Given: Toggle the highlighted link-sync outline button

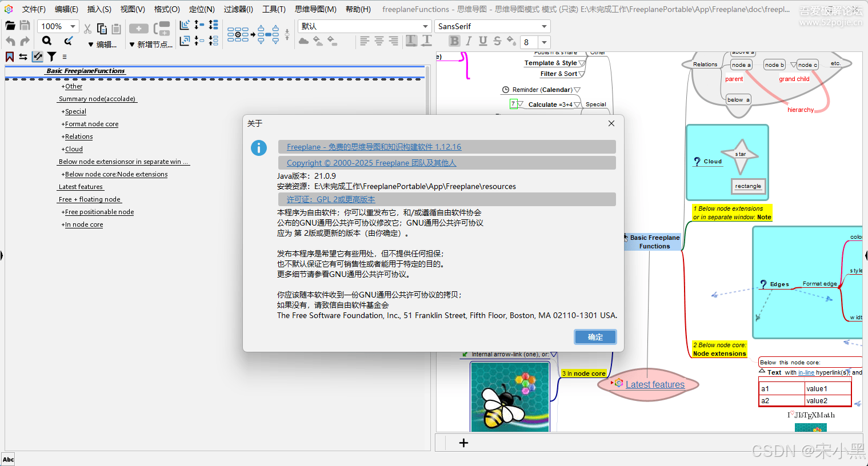Looking at the screenshot, I should pos(38,57).
